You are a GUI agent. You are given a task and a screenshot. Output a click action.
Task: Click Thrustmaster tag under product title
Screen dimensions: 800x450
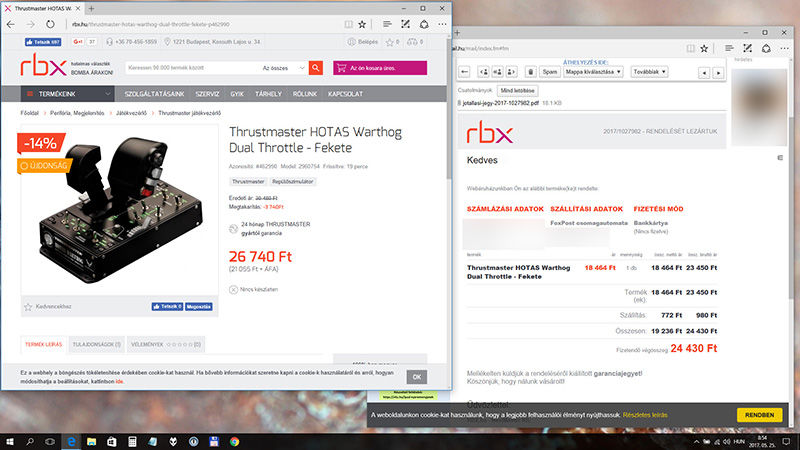coord(248,182)
